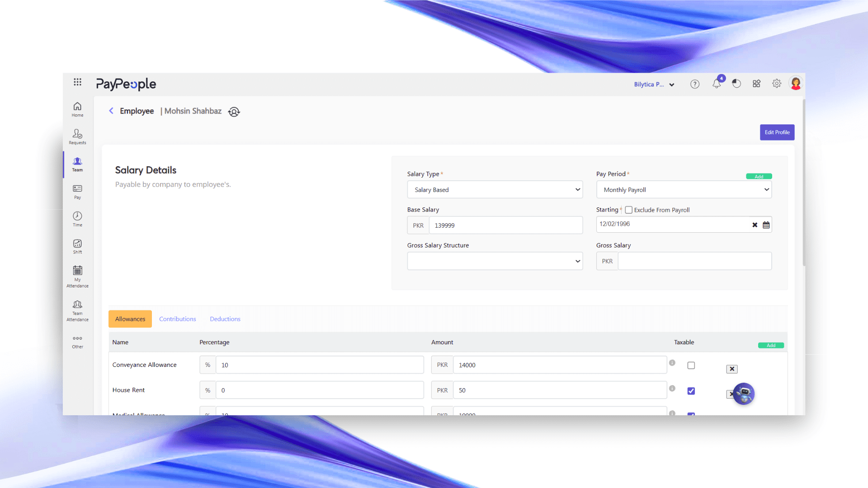The height and width of the screenshot is (488, 868).
Task: Expand the Salary Type dropdown
Action: pyautogui.click(x=495, y=190)
